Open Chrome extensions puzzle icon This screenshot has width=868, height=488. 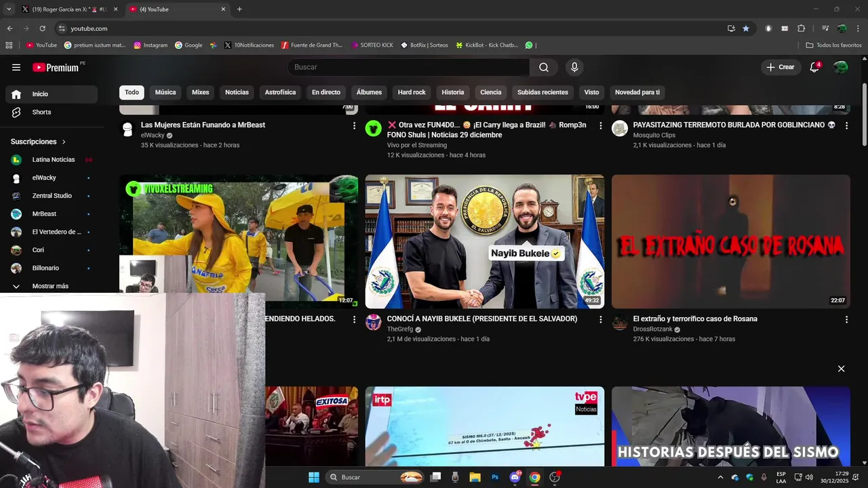pos(802,28)
